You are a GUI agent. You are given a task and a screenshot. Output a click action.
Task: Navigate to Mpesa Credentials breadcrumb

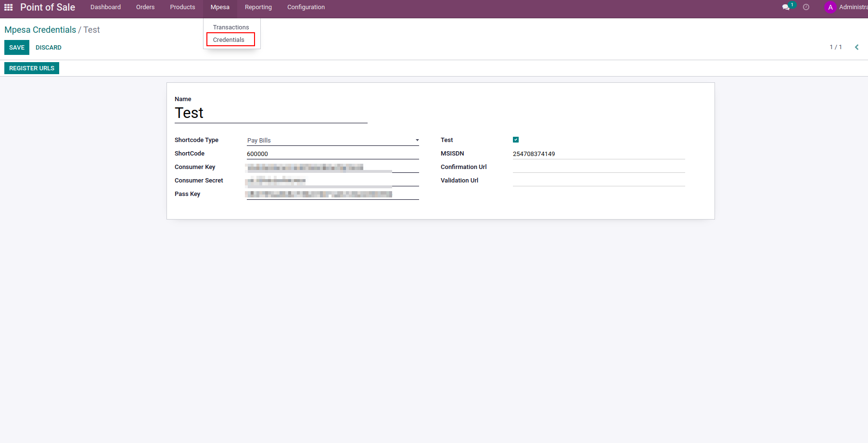pos(40,30)
